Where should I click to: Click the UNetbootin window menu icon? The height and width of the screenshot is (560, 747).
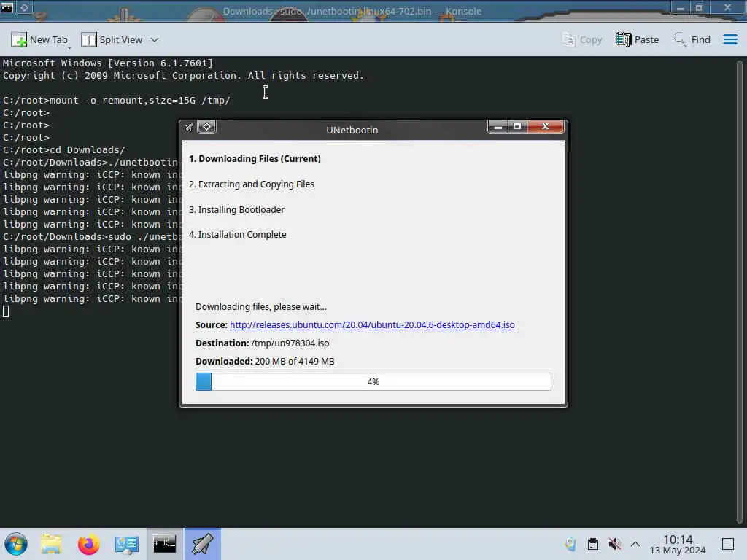coord(189,127)
